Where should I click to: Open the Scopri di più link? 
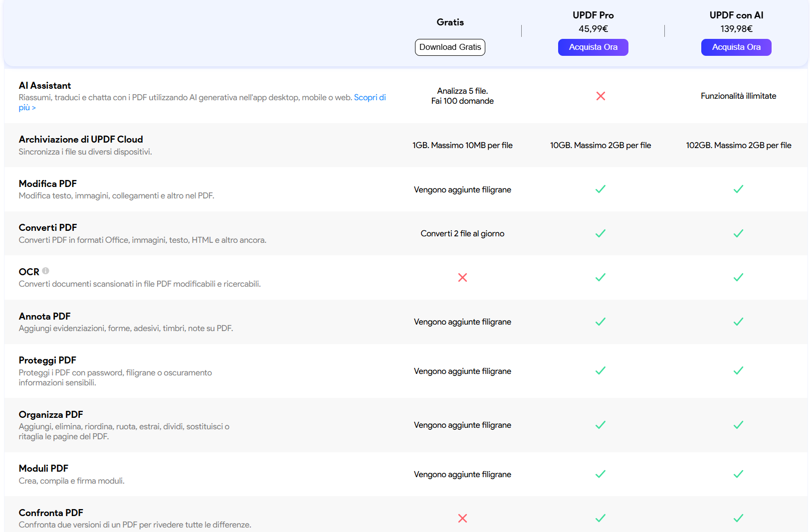point(370,98)
